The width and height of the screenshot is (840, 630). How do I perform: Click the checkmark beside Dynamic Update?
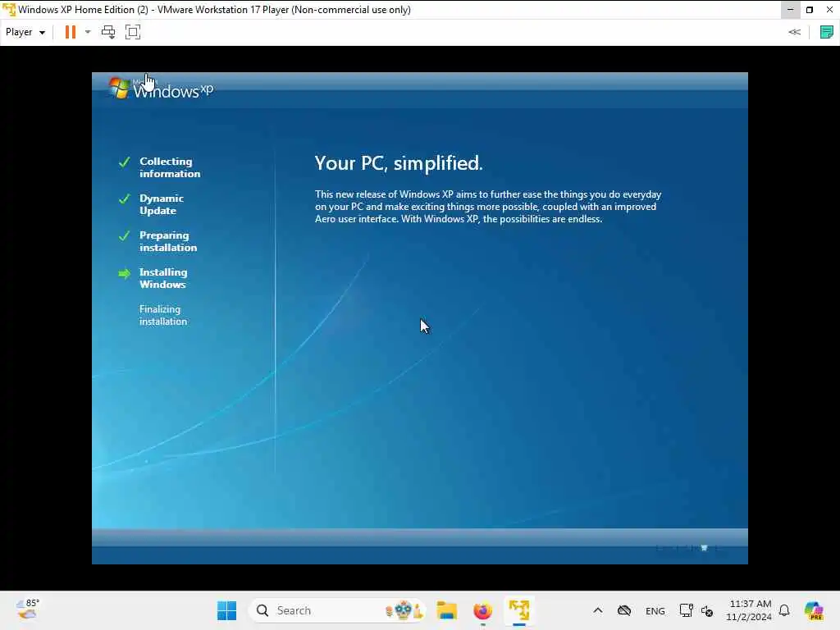click(x=125, y=199)
